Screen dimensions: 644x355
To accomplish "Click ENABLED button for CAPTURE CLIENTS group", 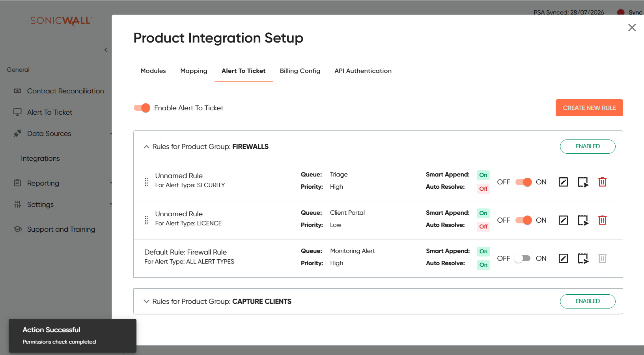I will click(588, 301).
